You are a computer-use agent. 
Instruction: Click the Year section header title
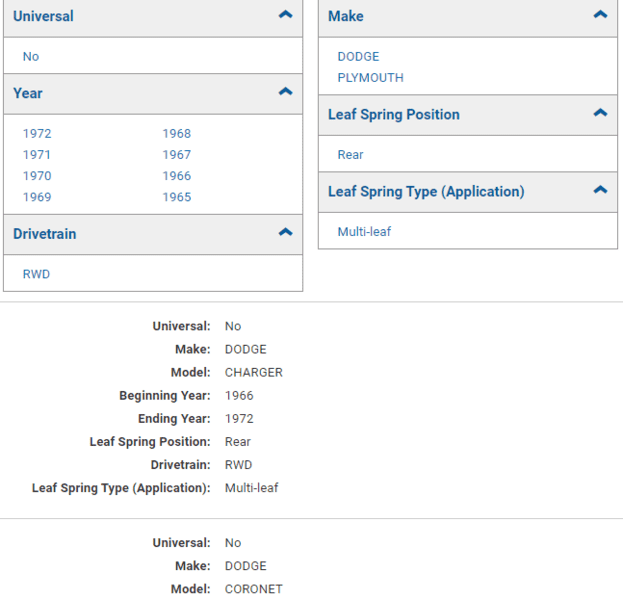[x=27, y=93]
